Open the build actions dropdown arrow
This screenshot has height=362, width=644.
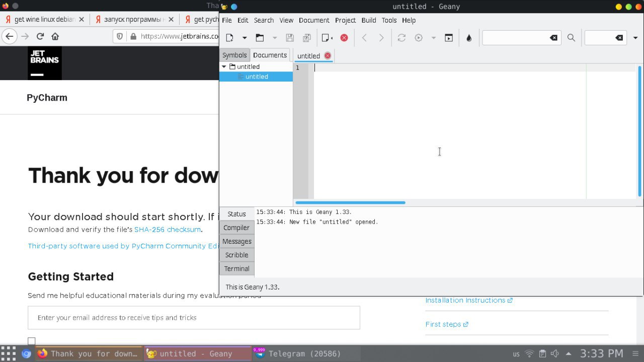pyautogui.click(x=433, y=38)
